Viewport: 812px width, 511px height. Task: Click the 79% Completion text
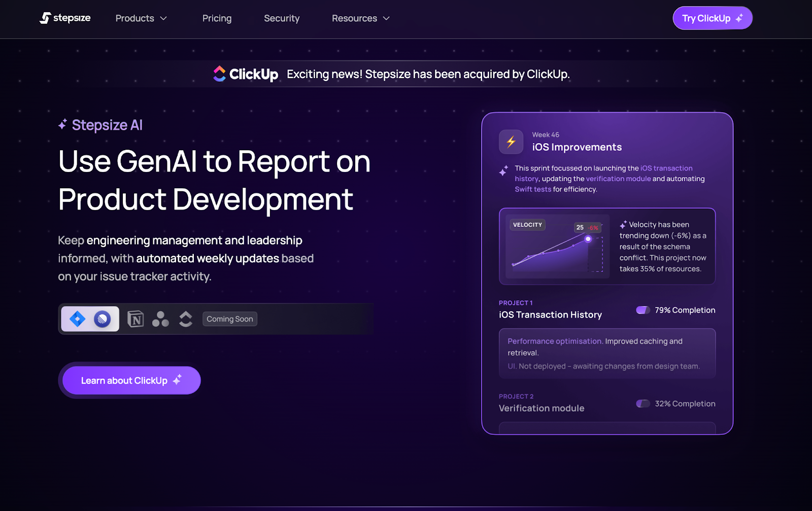tap(685, 310)
